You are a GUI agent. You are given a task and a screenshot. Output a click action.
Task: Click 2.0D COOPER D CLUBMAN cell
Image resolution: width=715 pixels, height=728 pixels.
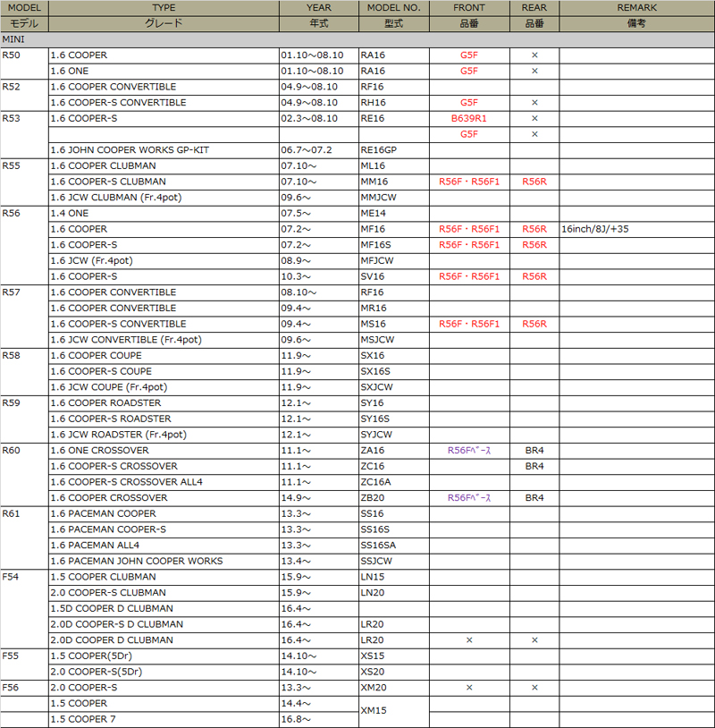point(164,639)
